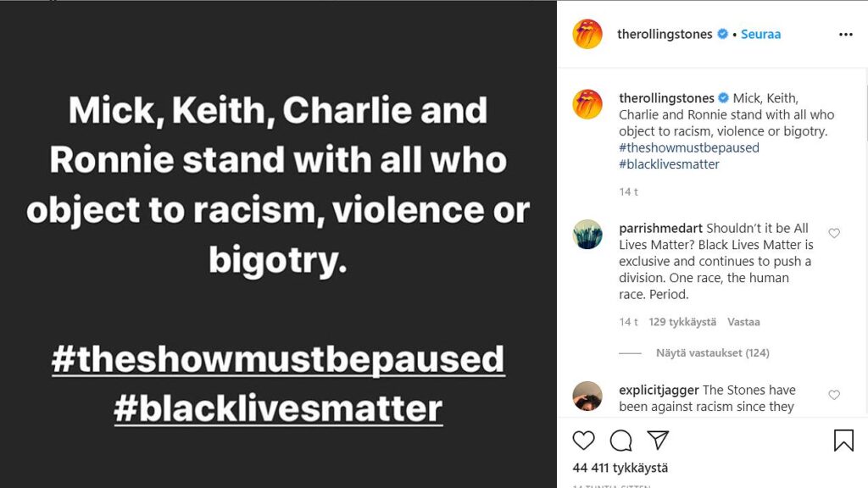Screen dimensions: 868x488
Task: View the 44 411 tykkäystä likes list
Action: [620, 468]
